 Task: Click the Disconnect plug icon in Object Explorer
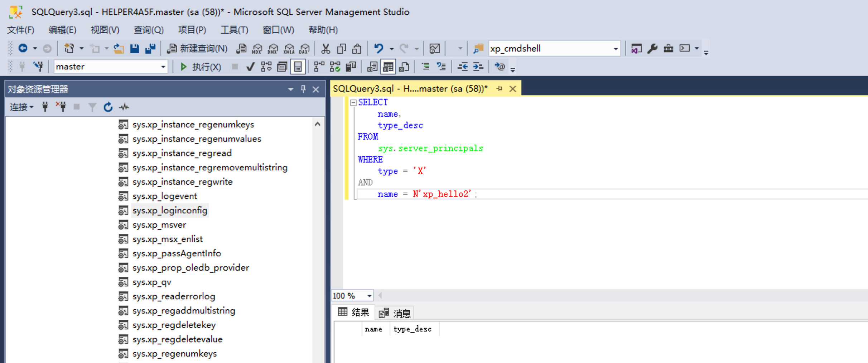click(61, 107)
